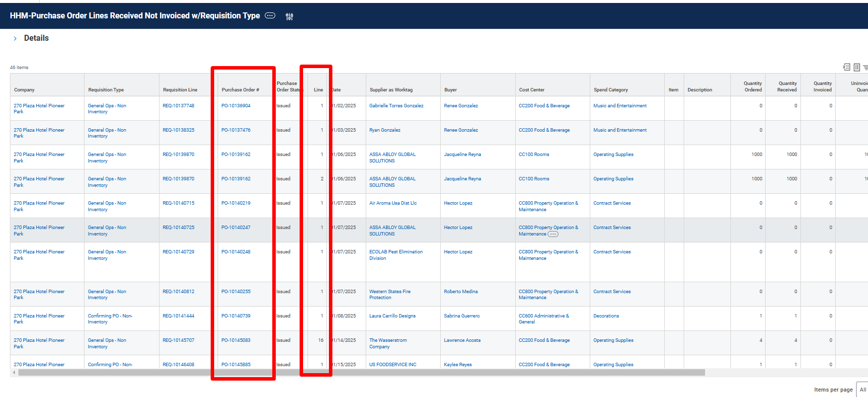868x397 pixels.
Task: Open Spend Category column header menu
Action: (611, 90)
